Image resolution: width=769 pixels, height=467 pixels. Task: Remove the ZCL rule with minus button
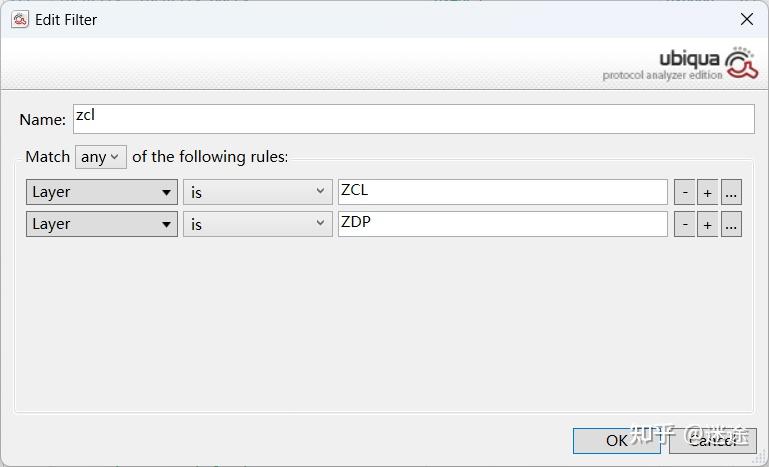pyautogui.click(x=684, y=193)
